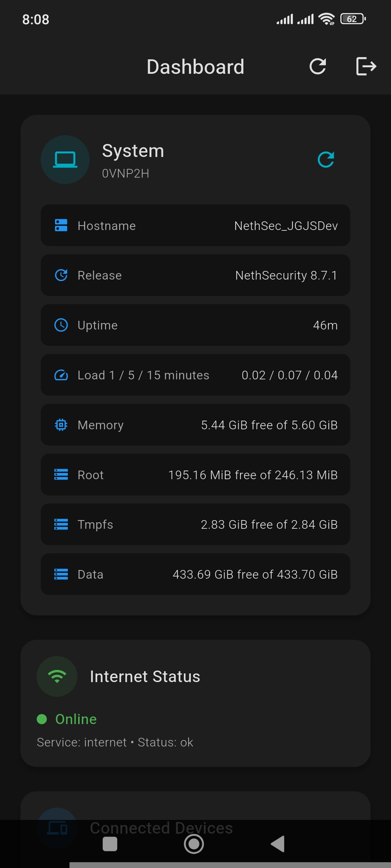391x868 pixels.
Task: Tap the System laptop icon
Action: (x=65, y=159)
